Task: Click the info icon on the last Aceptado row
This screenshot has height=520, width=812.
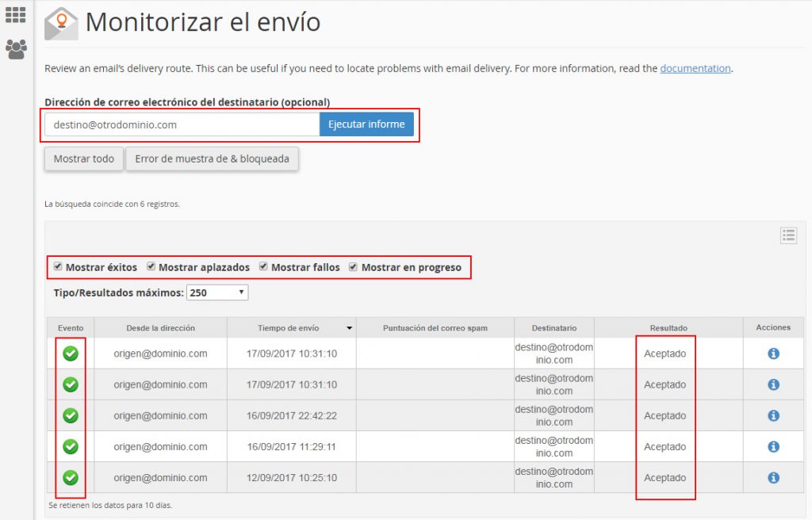Action: point(774,478)
